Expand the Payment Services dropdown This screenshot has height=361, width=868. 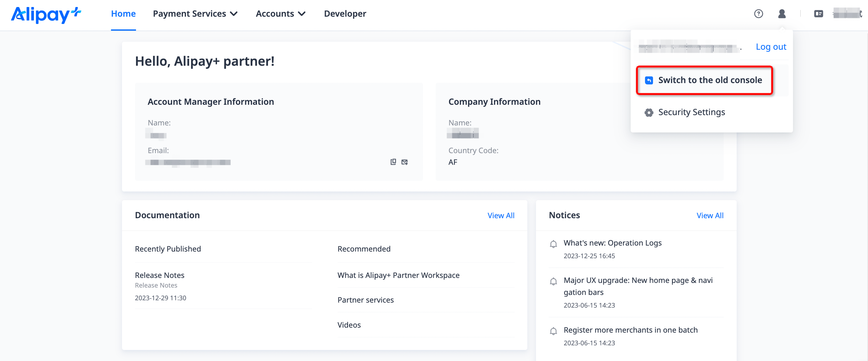(x=195, y=14)
